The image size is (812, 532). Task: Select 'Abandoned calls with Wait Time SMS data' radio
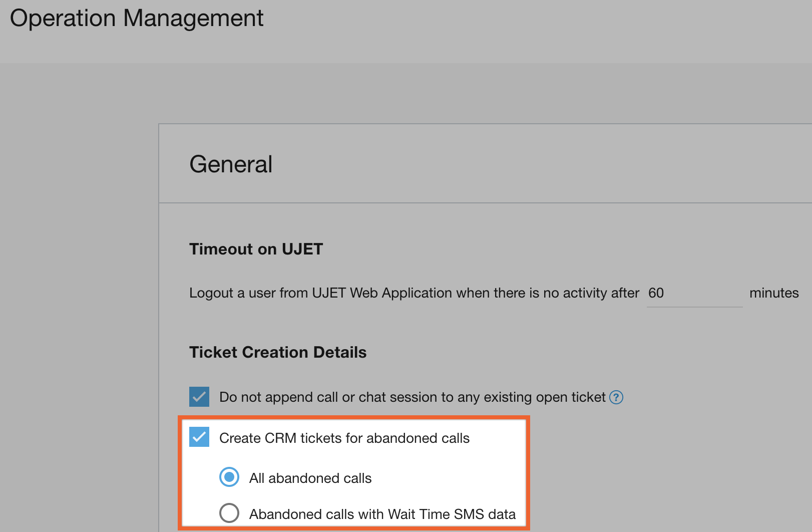(229, 513)
